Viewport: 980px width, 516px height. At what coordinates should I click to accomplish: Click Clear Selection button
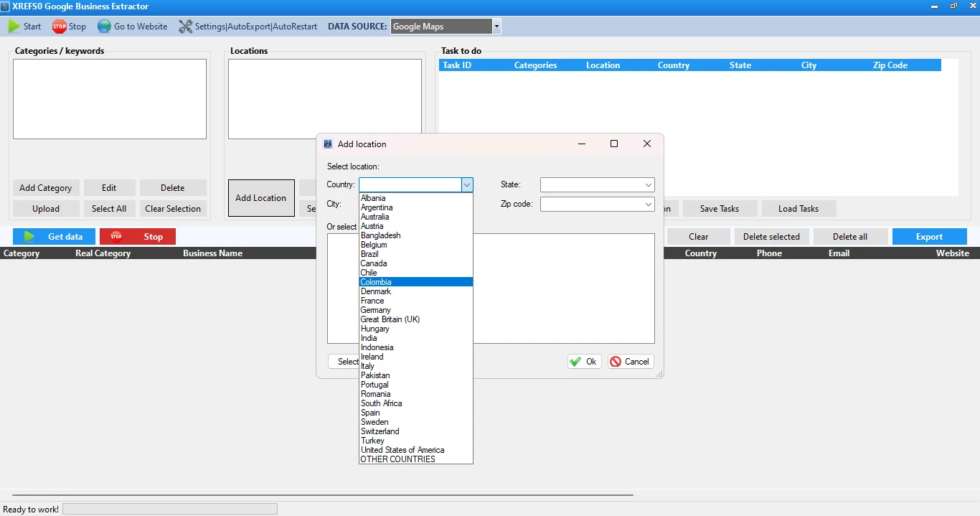[173, 209]
